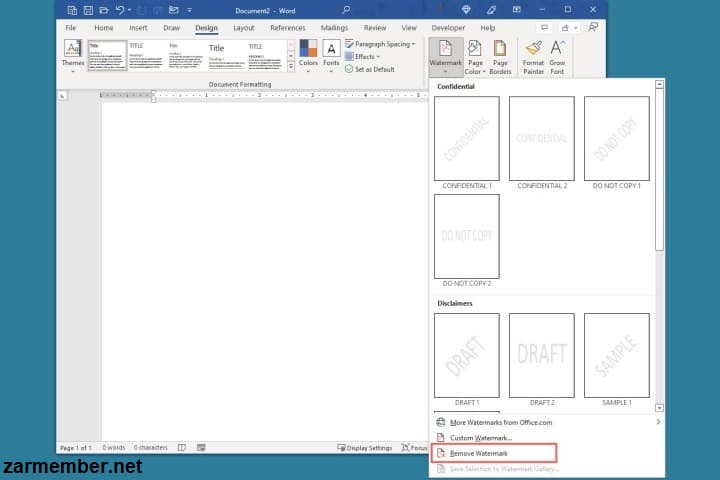The image size is (720, 480).
Task: Open the Review tab
Action: [375, 28]
